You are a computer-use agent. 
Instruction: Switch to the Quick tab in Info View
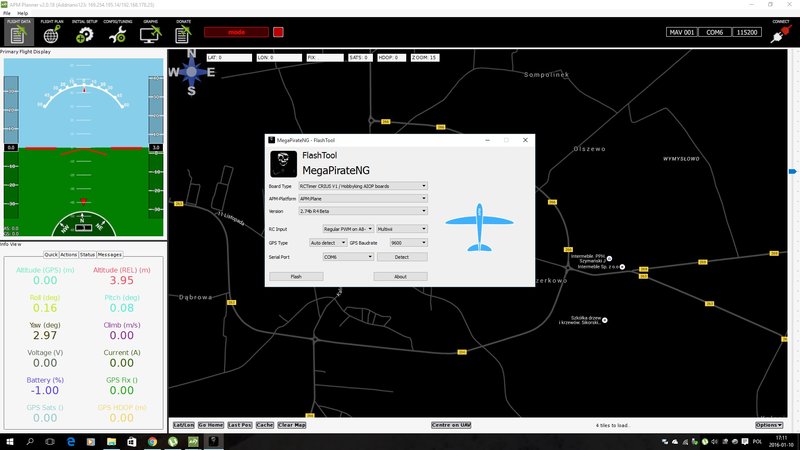click(51, 255)
